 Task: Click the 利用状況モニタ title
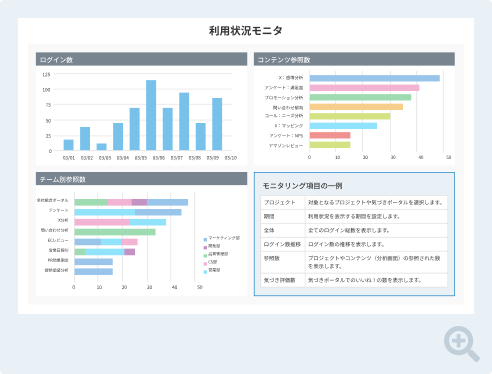(246, 31)
